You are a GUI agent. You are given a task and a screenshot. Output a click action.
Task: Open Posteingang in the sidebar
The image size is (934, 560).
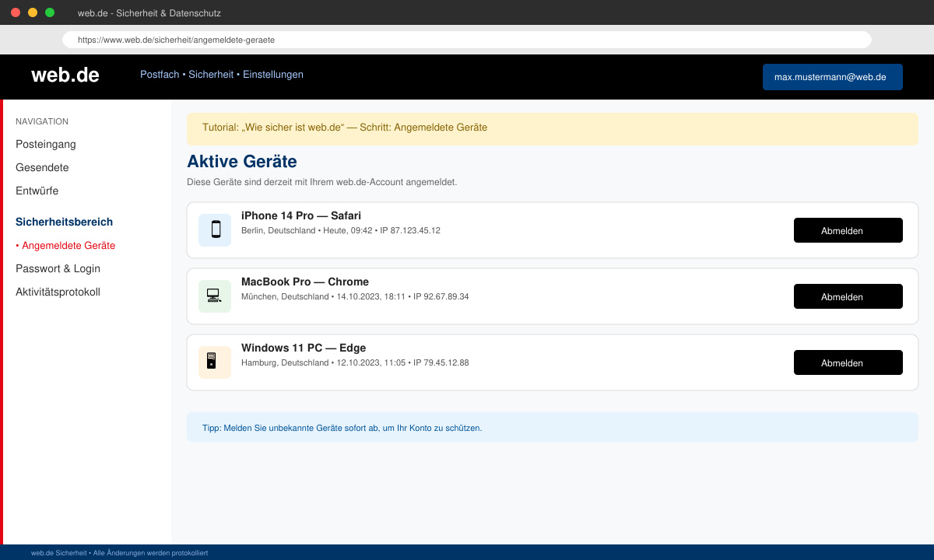[46, 144]
